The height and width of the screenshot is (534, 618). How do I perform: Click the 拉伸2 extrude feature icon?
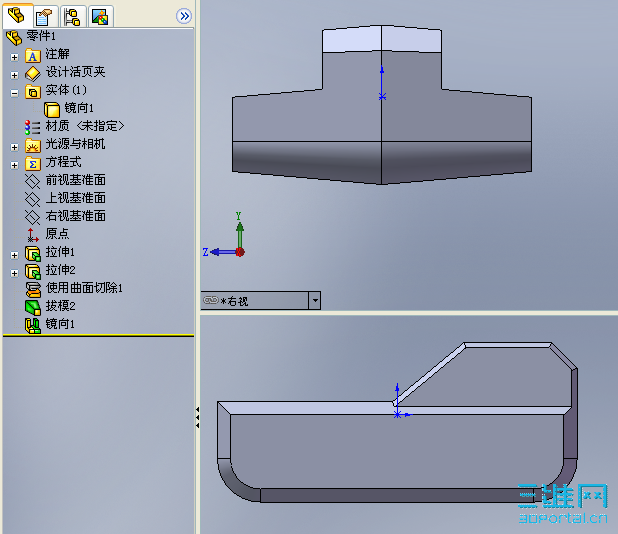(33, 272)
